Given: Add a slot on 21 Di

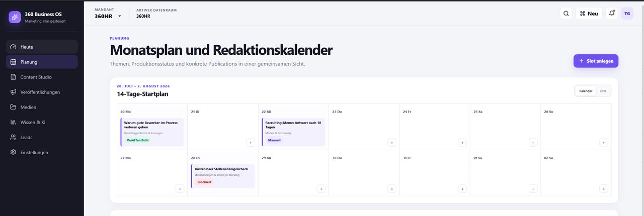Looking at the screenshot, I should tap(251, 143).
